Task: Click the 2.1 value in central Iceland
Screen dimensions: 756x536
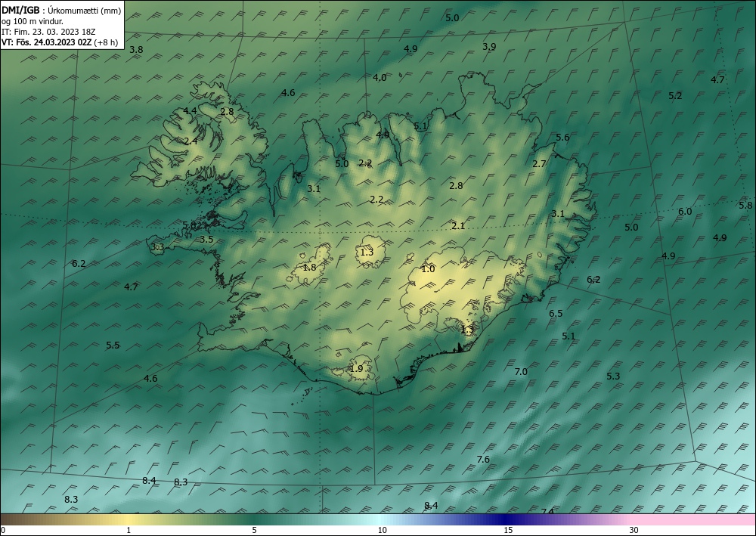Action: coord(458,225)
